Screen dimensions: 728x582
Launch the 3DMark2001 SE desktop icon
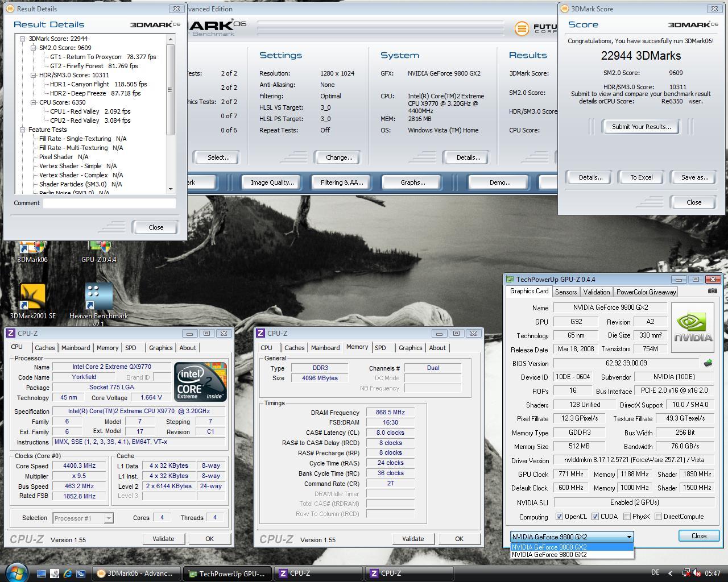[x=32, y=301]
